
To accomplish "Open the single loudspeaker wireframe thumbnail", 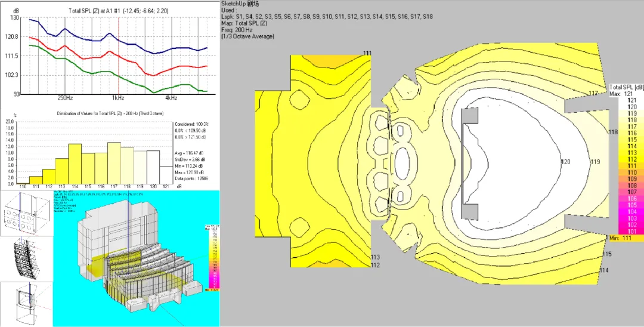I will click(x=26, y=304).
